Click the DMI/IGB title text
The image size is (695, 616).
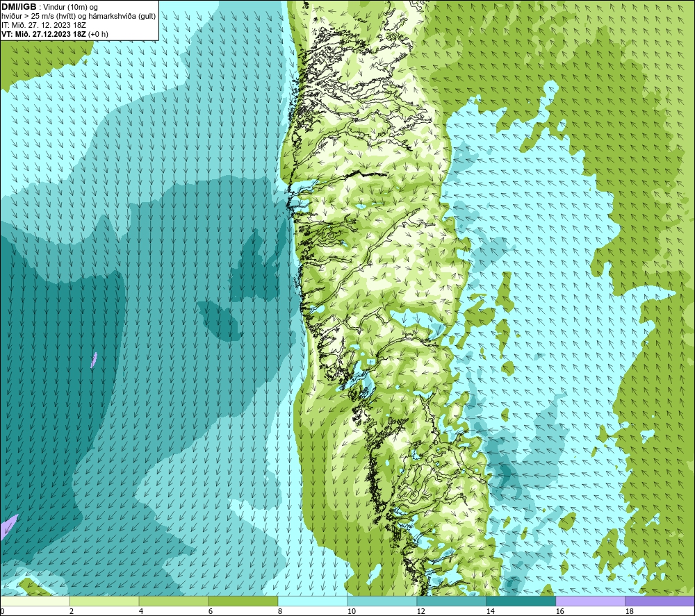(19, 7)
